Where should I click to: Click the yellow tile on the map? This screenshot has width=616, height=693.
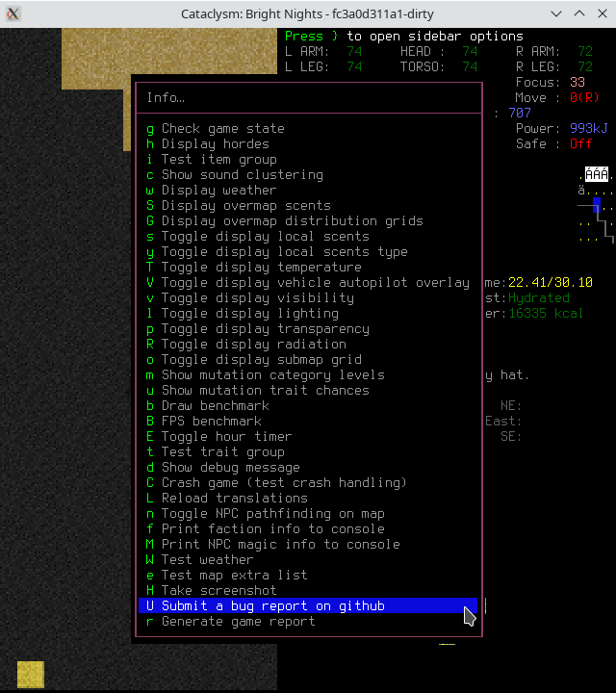pyautogui.click(x=31, y=675)
